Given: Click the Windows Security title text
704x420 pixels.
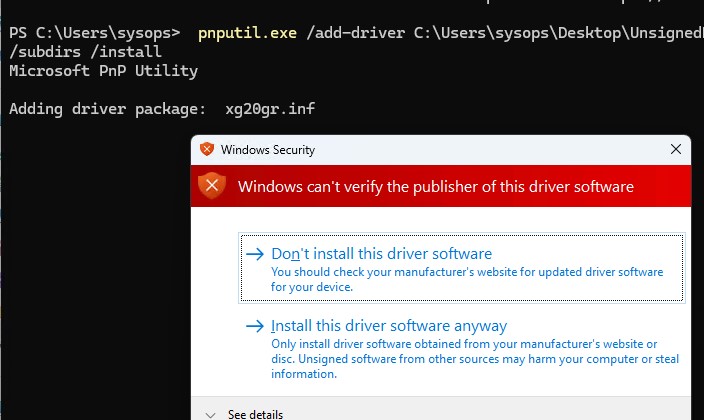Looking at the screenshot, I should tap(268, 150).
